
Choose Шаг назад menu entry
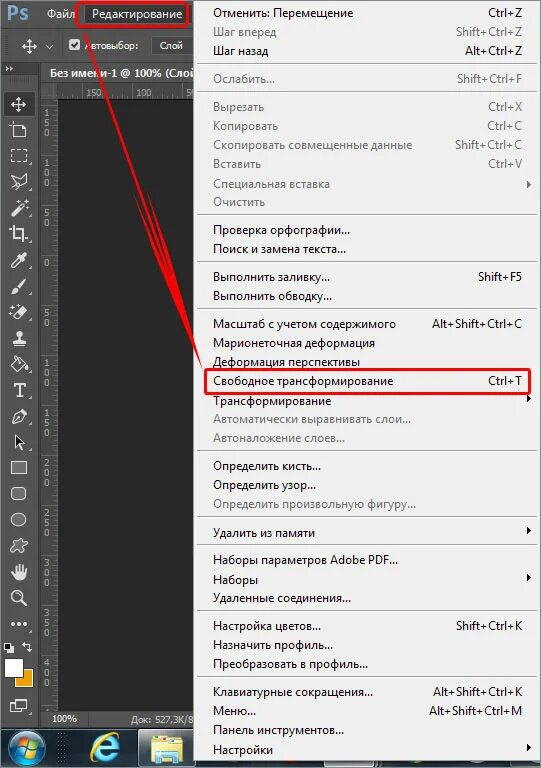pyautogui.click(x=367, y=51)
